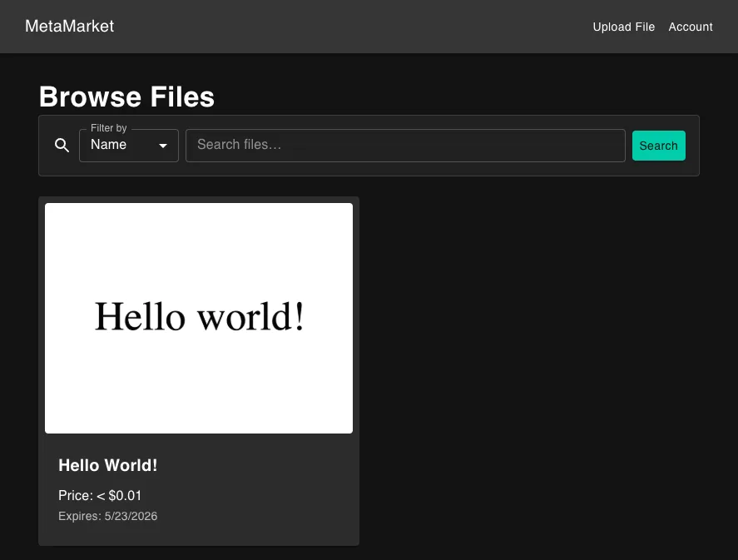Select the Hello World! card title
Image resolution: width=738 pixels, height=560 pixels.
[x=108, y=465]
